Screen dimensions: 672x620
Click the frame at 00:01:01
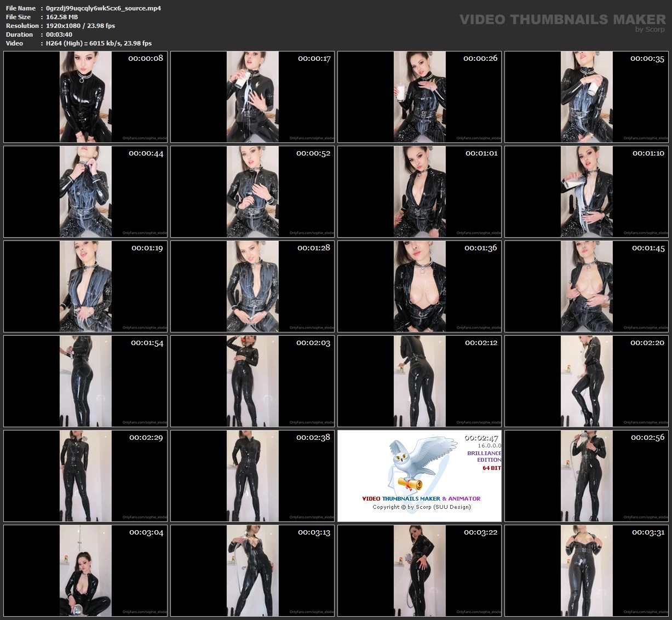(x=420, y=192)
